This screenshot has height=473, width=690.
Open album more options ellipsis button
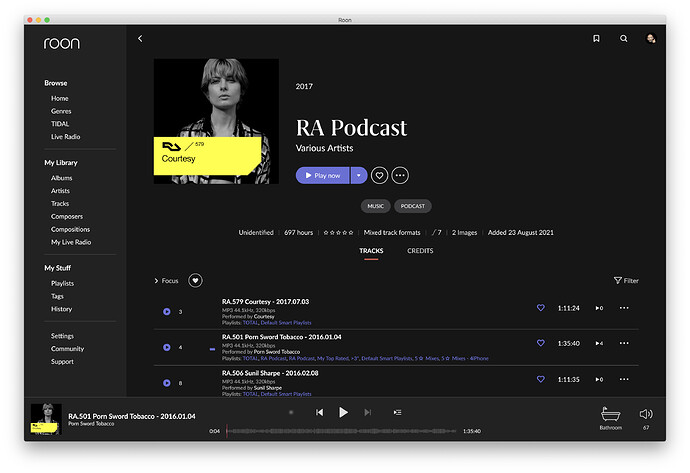(400, 176)
